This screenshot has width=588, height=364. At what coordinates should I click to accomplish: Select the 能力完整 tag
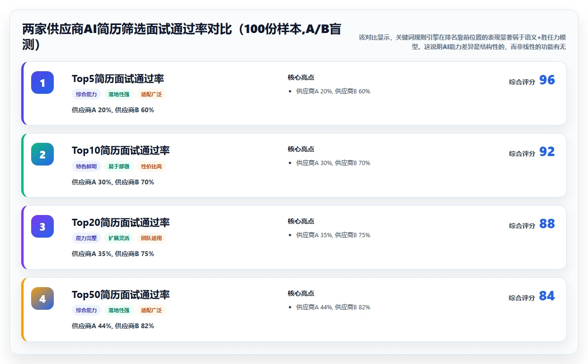[86, 238]
